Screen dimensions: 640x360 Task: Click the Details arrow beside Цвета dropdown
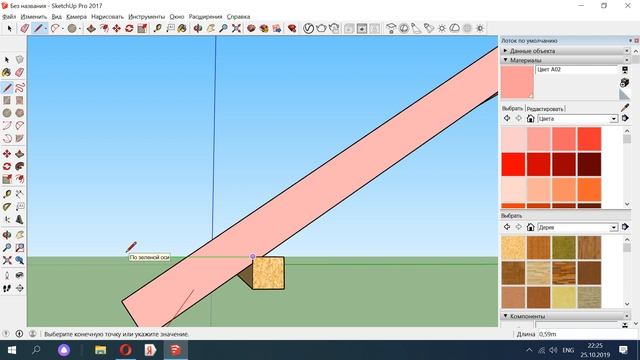point(625,118)
